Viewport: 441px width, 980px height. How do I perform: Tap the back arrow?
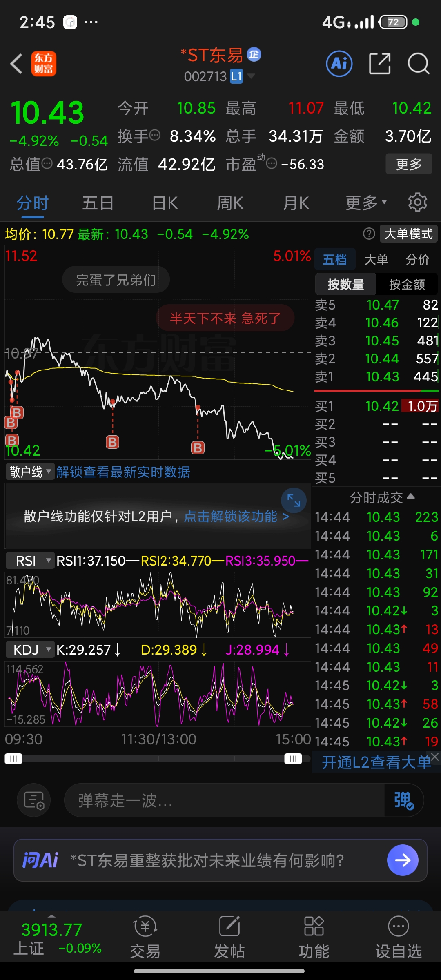[16, 64]
